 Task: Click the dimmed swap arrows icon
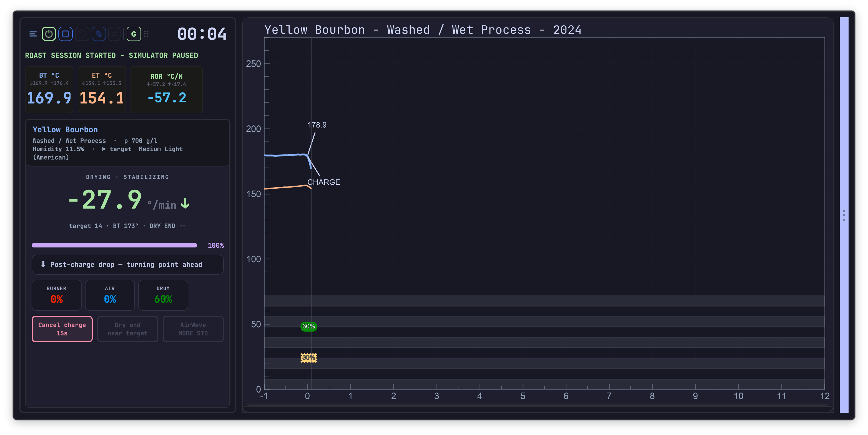click(x=115, y=34)
